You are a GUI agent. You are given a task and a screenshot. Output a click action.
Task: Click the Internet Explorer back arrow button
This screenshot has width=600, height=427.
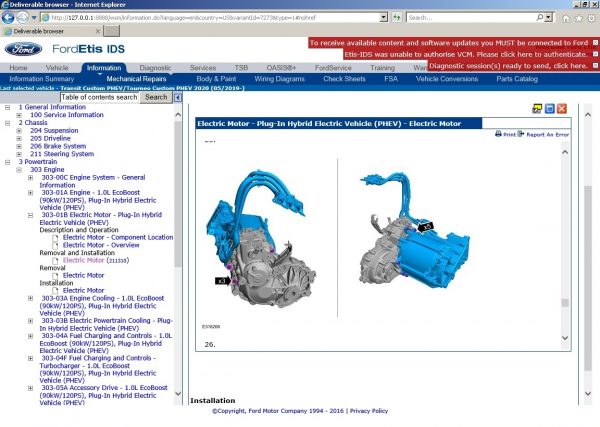click(x=8, y=18)
